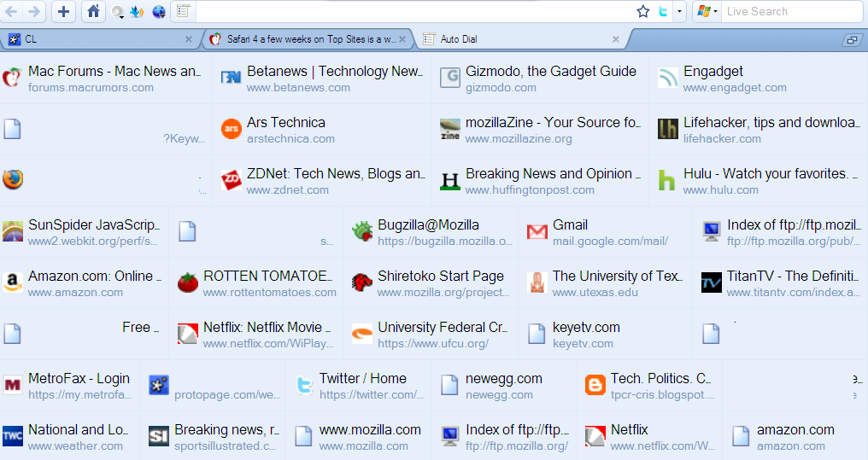Image resolution: width=868 pixels, height=460 pixels.
Task: Open www.mozilla.com tile
Action: tap(358, 436)
